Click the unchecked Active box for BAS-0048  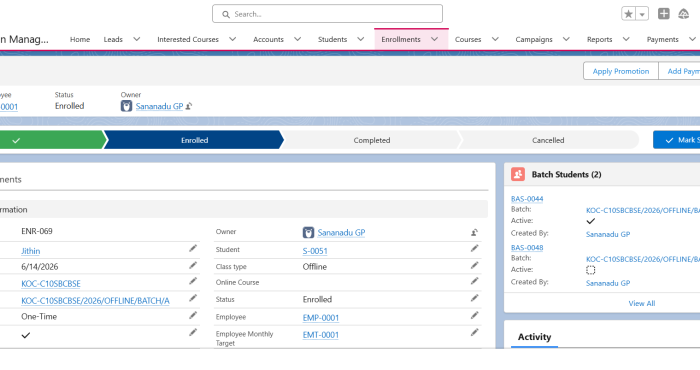click(591, 270)
